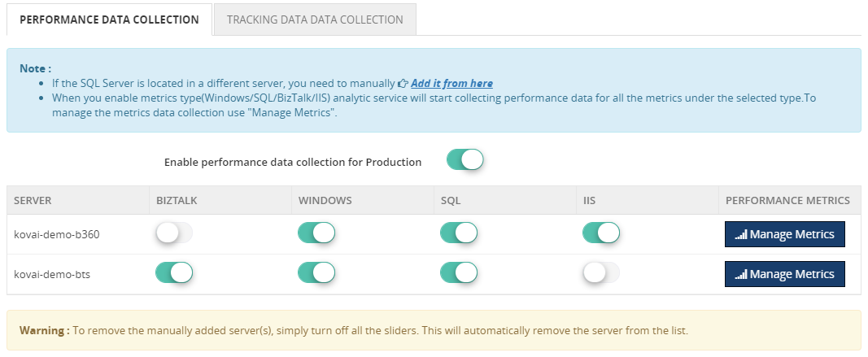The height and width of the screenshot is (357, 868).
Task: Disable IIS collection for kovai-demo-b360
Action: pyautogui.click(x=601, y=234)
